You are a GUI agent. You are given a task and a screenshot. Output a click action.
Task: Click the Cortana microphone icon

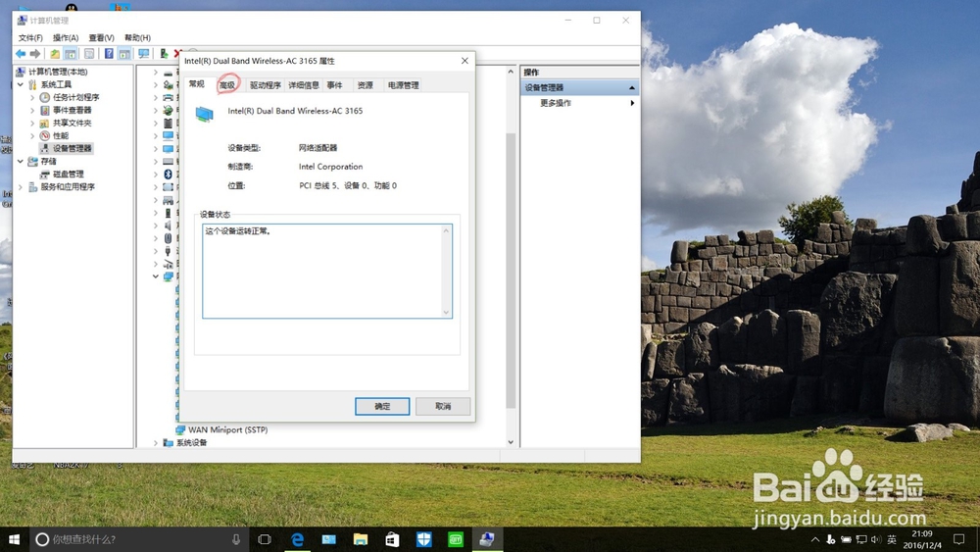click(x=236, y=539)
